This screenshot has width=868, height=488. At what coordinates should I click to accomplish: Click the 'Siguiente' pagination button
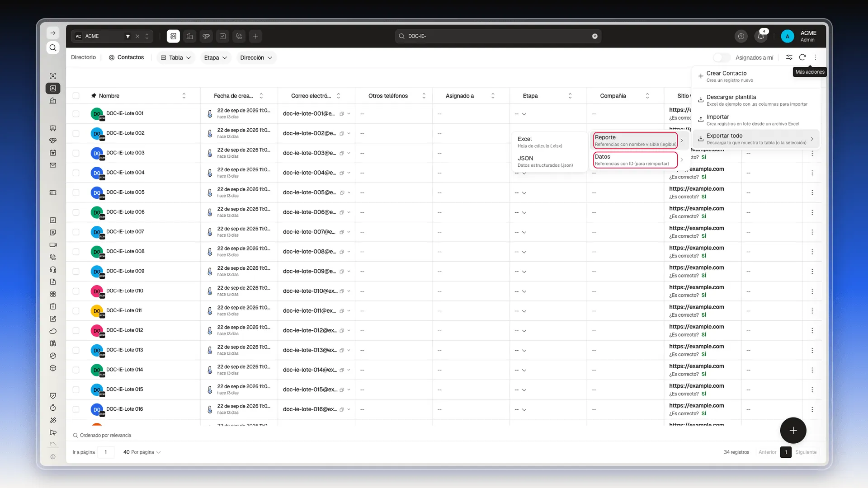(x=806, y=452)
